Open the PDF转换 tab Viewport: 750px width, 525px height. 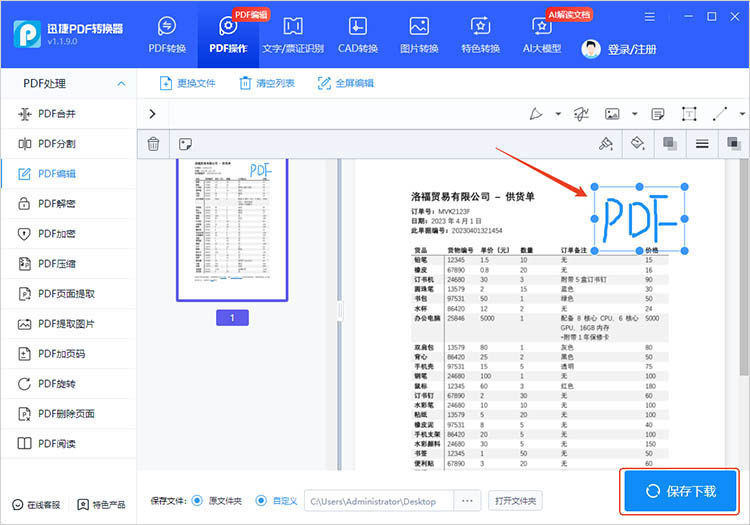tap(167, 35)
